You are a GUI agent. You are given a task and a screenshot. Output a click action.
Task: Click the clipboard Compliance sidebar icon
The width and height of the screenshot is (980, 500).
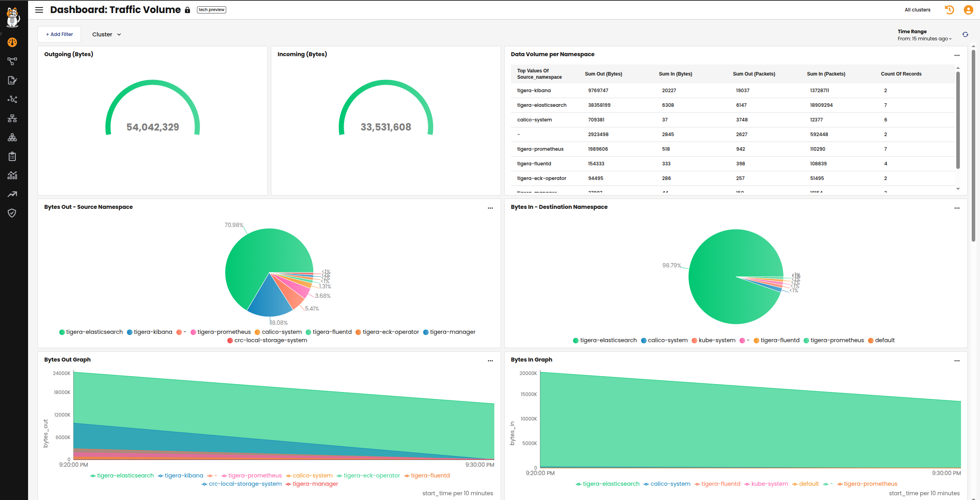[x=12, y=156]
